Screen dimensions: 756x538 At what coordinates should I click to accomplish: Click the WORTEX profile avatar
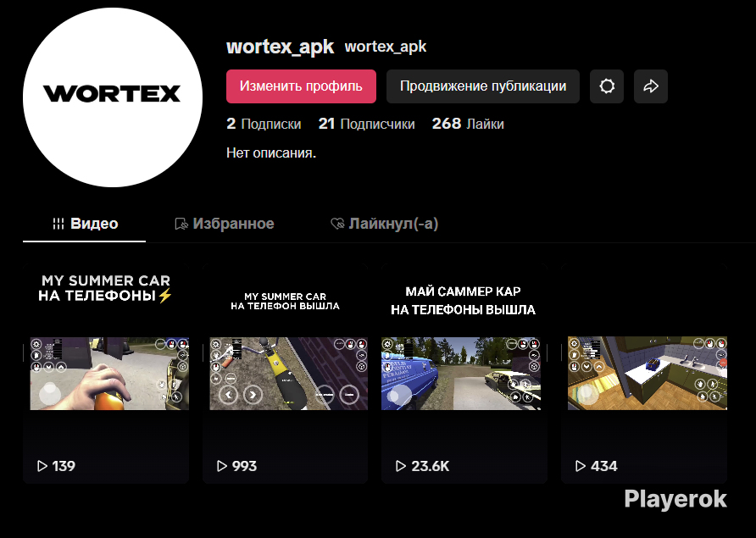(113, 97)
